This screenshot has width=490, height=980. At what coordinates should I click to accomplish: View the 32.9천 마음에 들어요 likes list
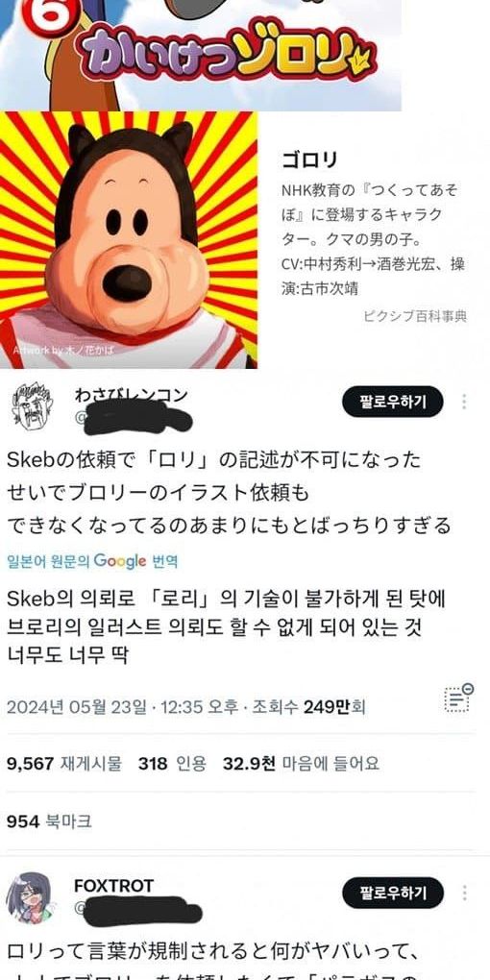(x=301, y=764)
